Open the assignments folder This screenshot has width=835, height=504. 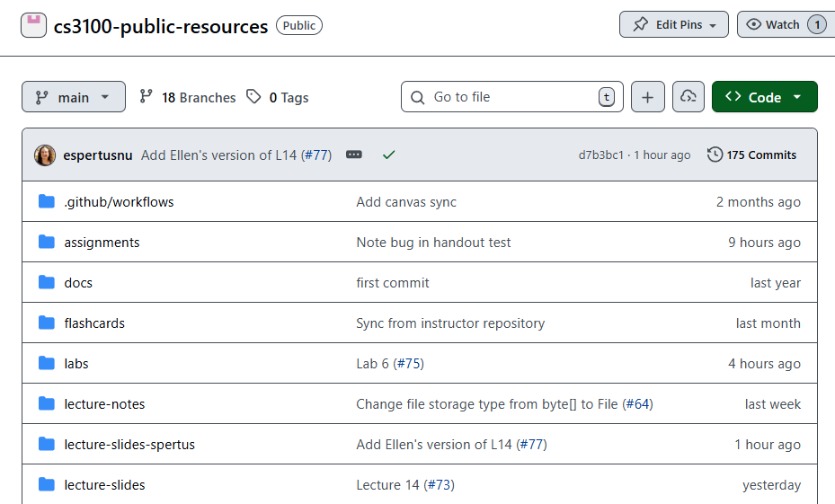[x=102, y=243]
